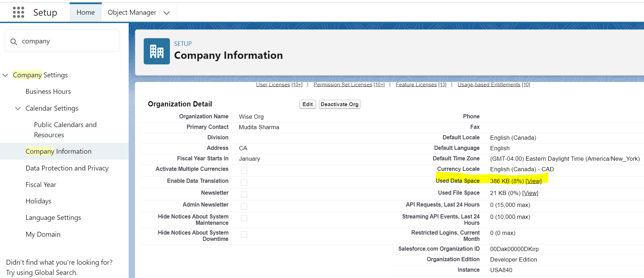Select Currency Locale value English (Canada) - CAD

522,169
